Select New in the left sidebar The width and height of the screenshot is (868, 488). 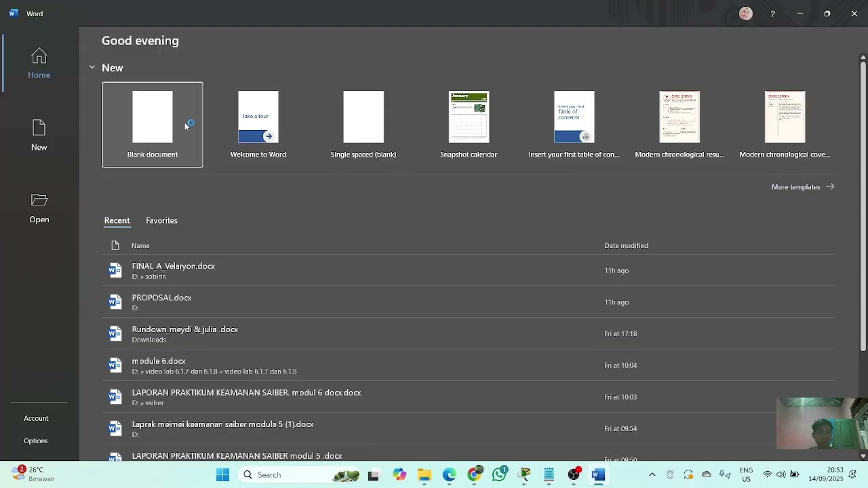[x=39, y=136]
